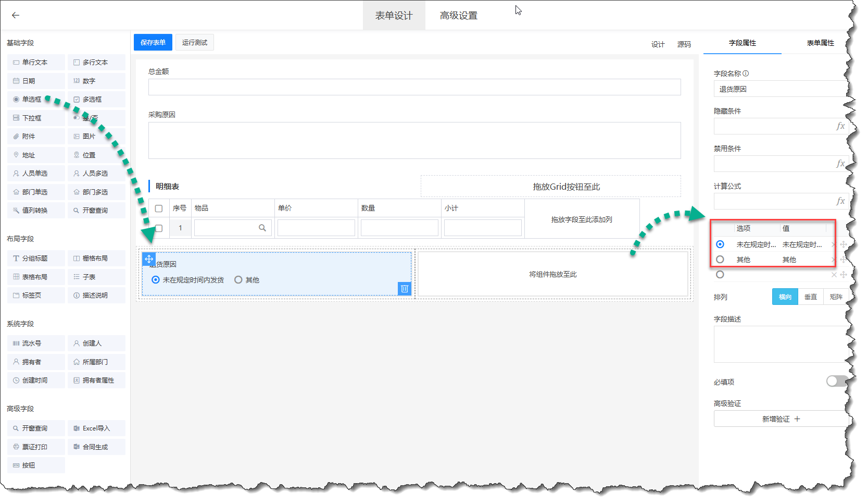Open formula editor for 隐藏条件
The height and width of the screenshot is (504, 868).
pos(840,126)
